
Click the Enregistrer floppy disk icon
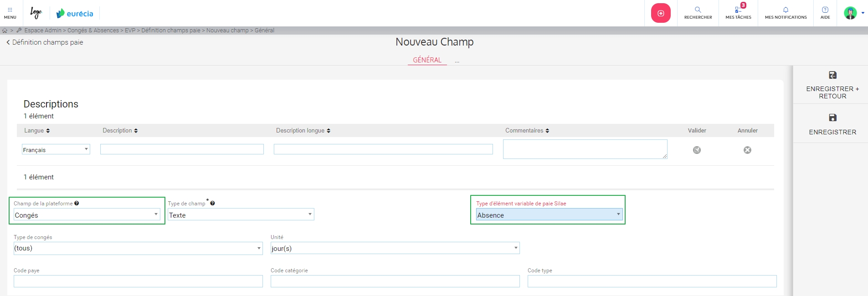coord(832,117)
